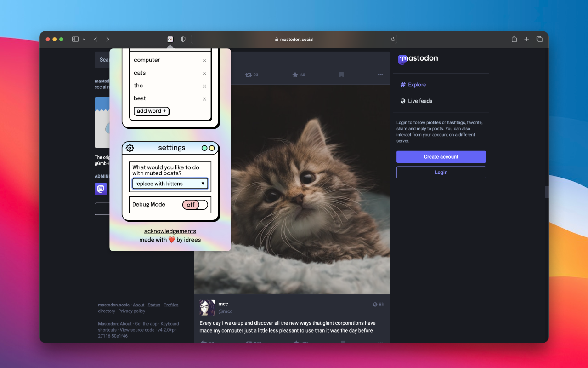Click the boost icon with count 23

(252, 75)
